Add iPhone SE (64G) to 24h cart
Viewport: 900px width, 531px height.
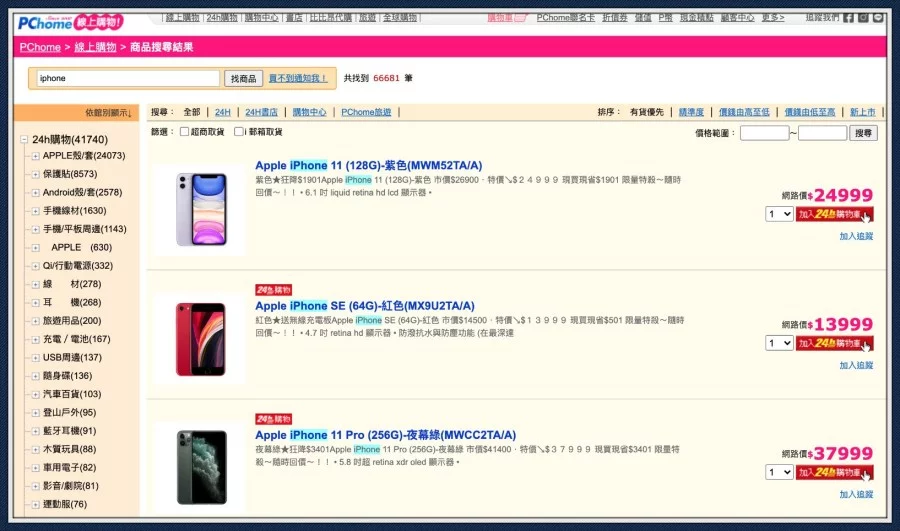[835, 343]
